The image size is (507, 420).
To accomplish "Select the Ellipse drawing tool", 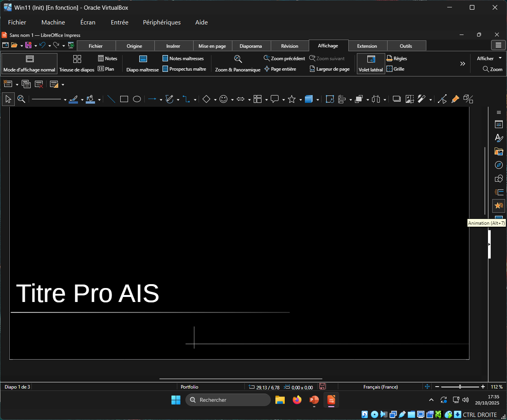I will click(137, 99).
